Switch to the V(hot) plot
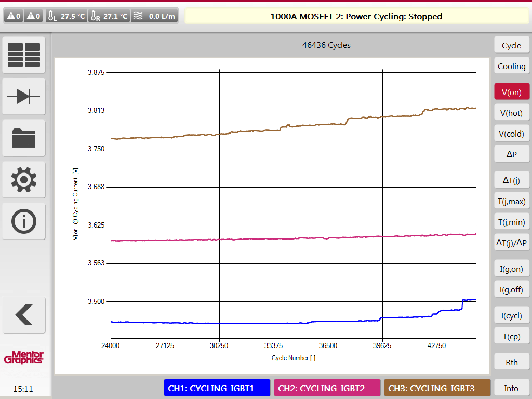 pyautogui.click(x=511, y=113)
